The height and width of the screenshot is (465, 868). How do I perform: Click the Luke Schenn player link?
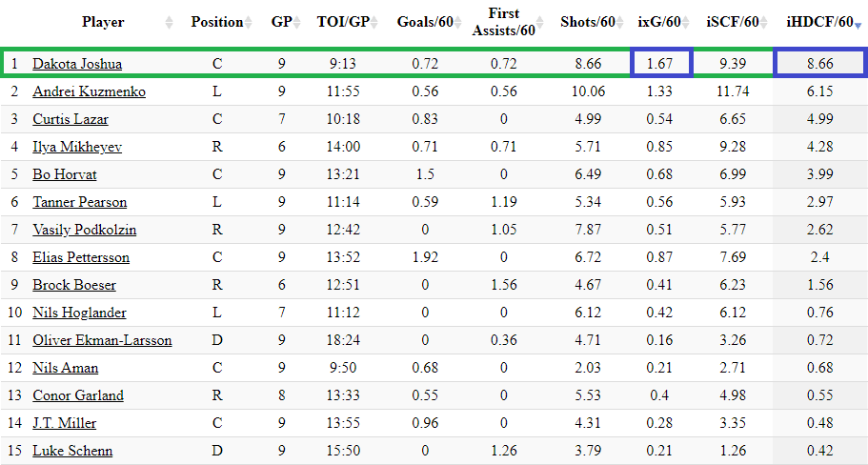(x=72, y=451)
